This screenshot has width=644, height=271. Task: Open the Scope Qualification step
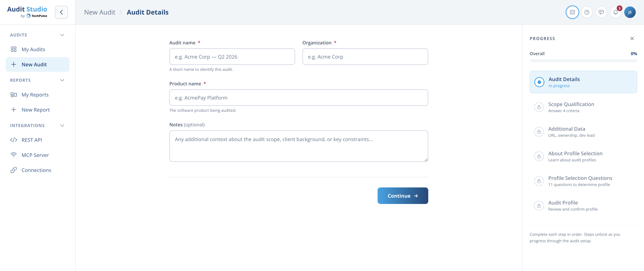583,107
